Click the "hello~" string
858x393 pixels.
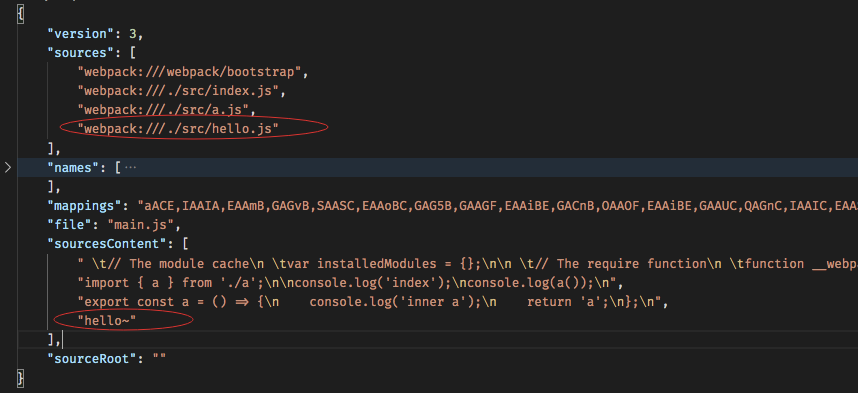107,321
